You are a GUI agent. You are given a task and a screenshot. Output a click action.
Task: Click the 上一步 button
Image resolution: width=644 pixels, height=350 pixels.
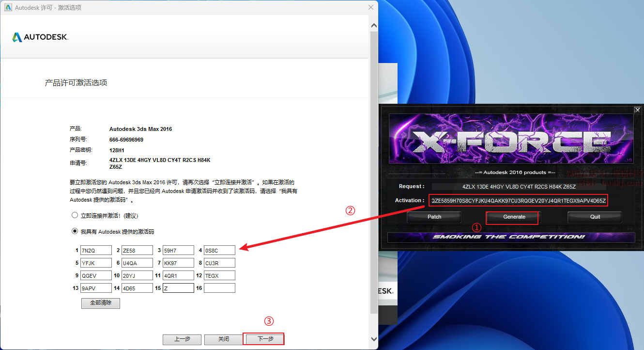[182, 339]
